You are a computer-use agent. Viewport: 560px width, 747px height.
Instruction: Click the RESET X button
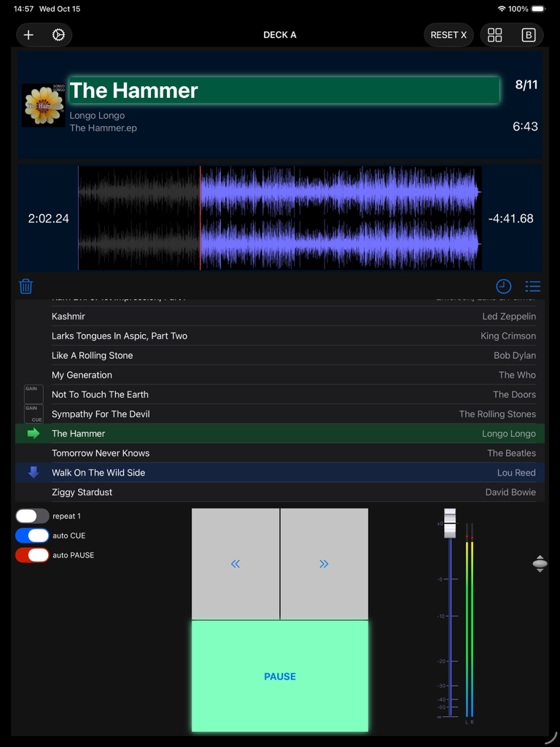click(448, 35)
